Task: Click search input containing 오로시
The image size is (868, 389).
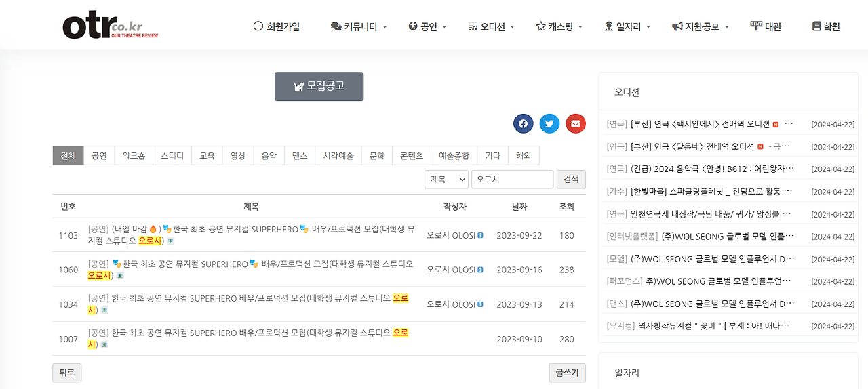Action: (x=513, y=179)
